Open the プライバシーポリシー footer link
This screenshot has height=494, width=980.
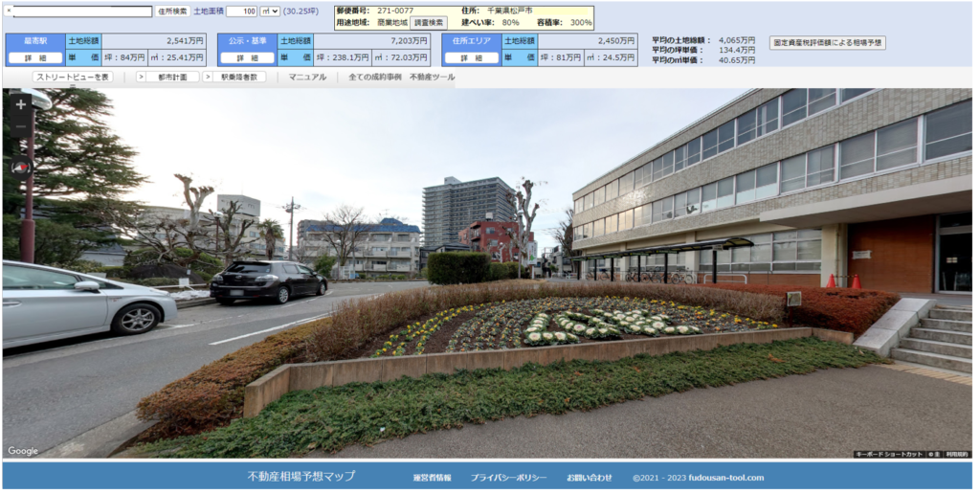(508, 477)
